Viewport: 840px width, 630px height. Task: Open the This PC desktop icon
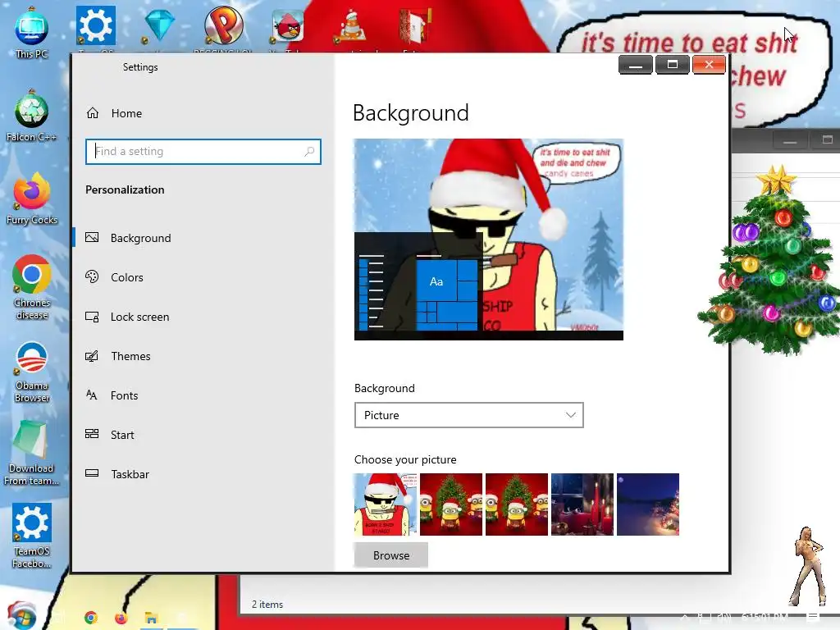[32, 32]
